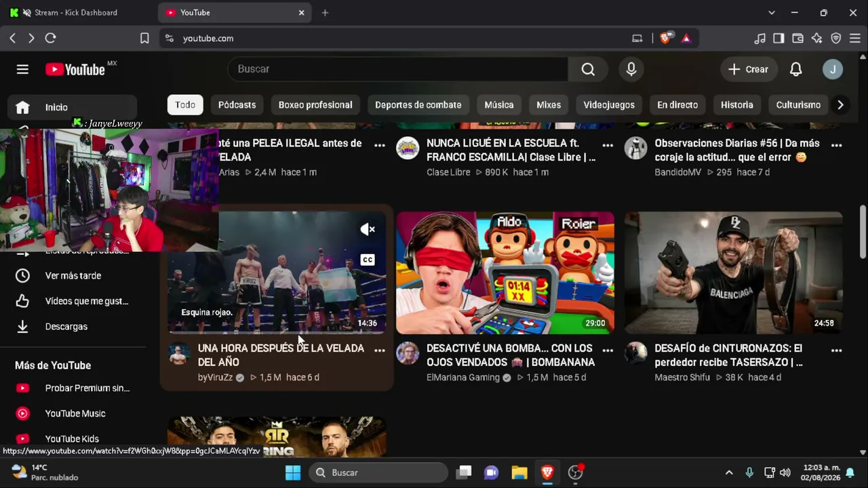This screenshot has width=868, height=488.
Task: Open the media control music icon
Action: (x=759, y=39)
